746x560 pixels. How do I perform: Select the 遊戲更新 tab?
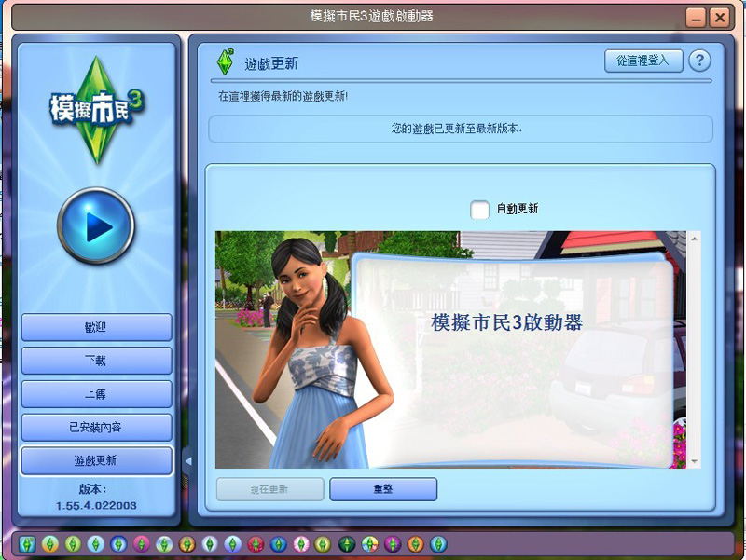pos(96,460)
